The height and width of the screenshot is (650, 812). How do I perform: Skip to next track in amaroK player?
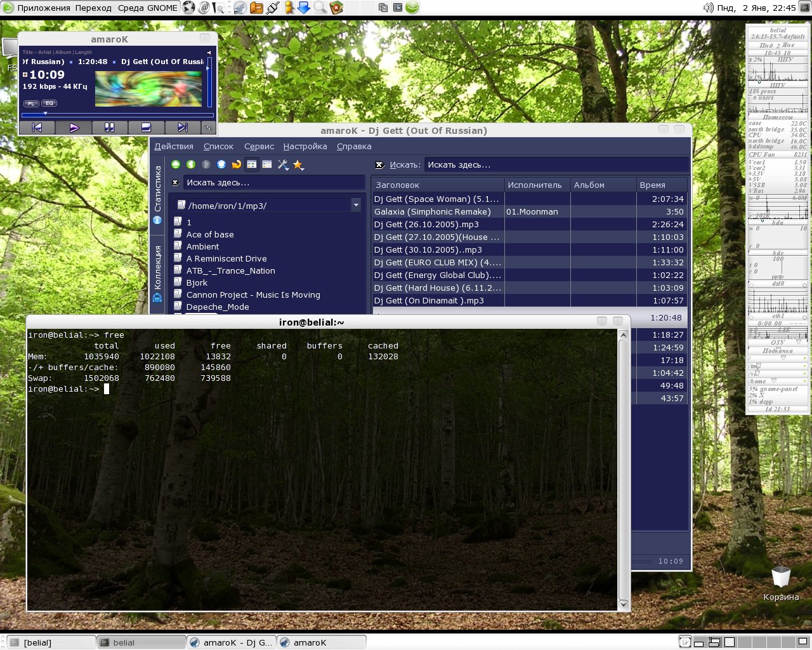(182, 128)
